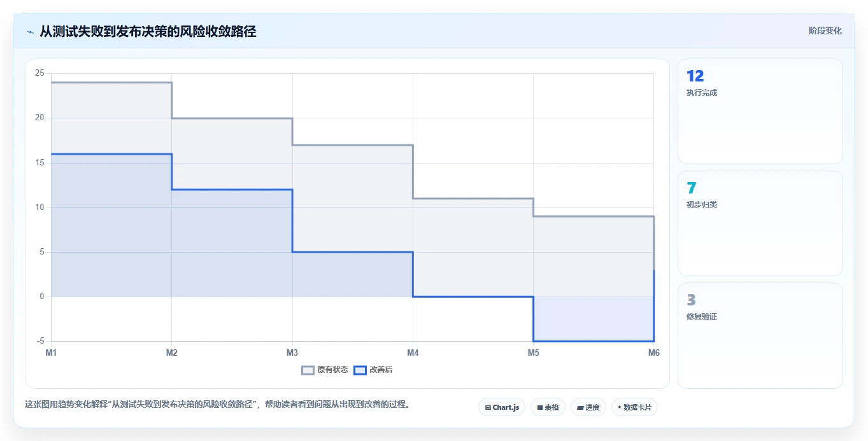The image size is (868, 441).
Task: Click the y-axis value -5
Action: pos(39,342)
